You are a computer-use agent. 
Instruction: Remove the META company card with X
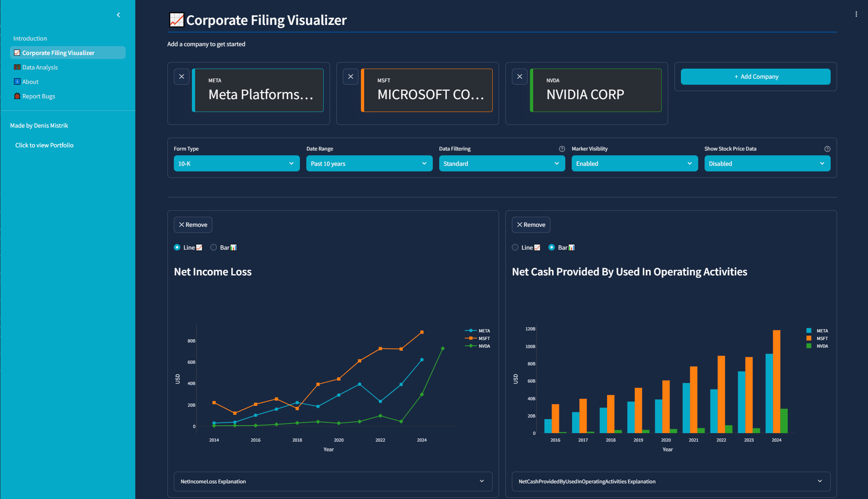coord(181,77)
